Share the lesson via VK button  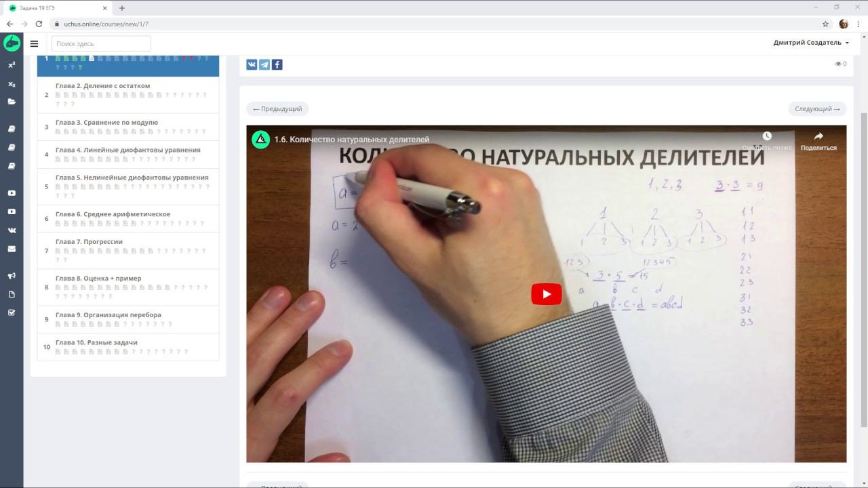(x=252, y=64)
